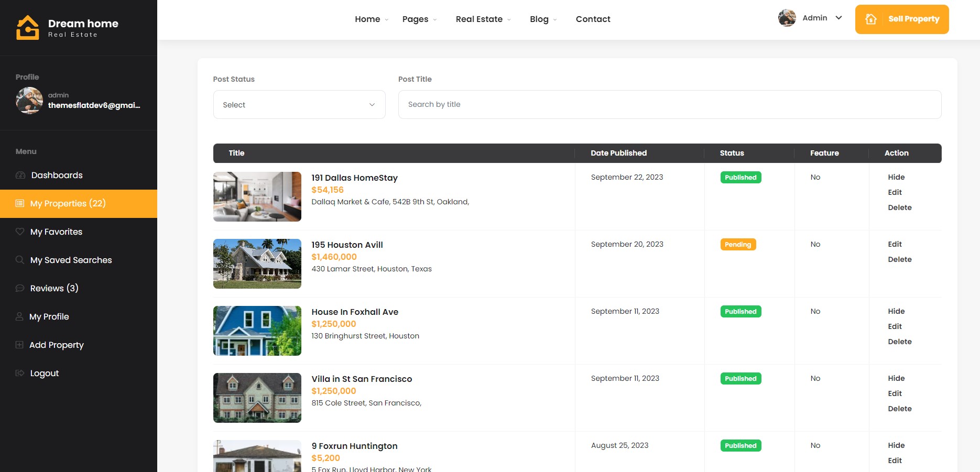Open the House In Foxhall Ave thumbnail
Image resolution: width=980 pixels, height=472 pixels.
[x=257, y=331]
